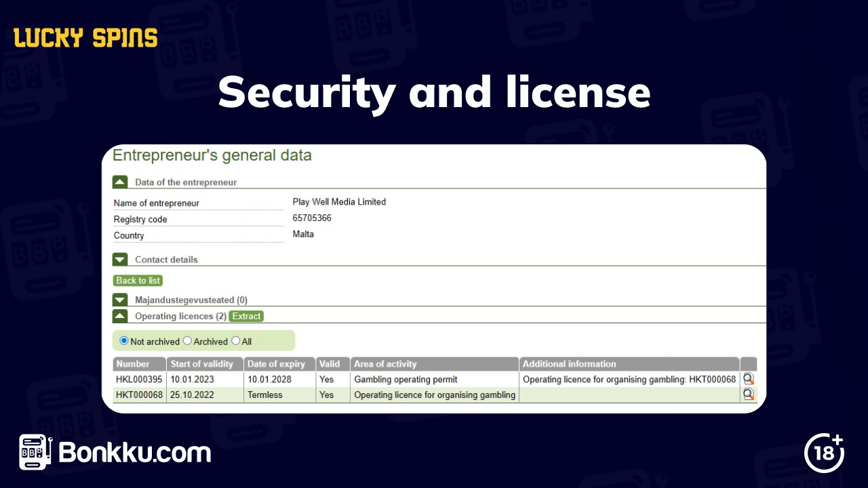Collapse Data of the entrepreneur section
Screen dimensions: 868x488
point(120,182)
